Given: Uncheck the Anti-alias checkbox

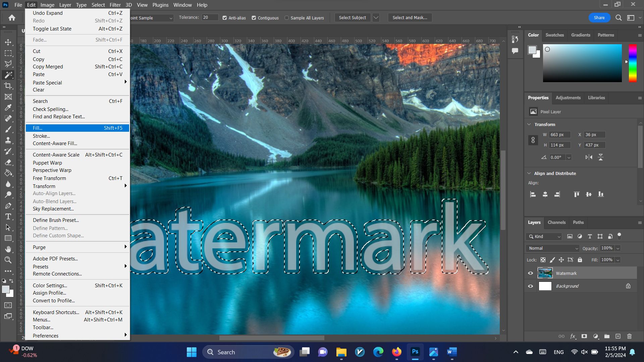Looking at the screenshot, I should [225, 18].
